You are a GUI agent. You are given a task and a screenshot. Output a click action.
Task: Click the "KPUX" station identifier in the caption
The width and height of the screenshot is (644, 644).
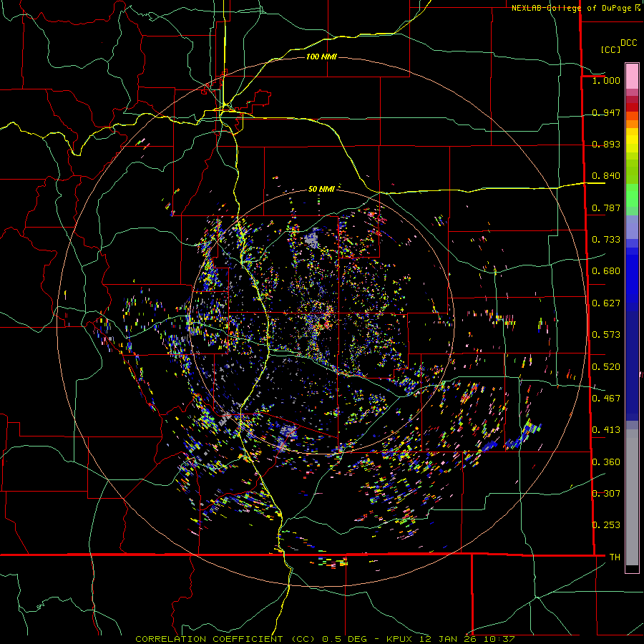(x=401, y=639)
